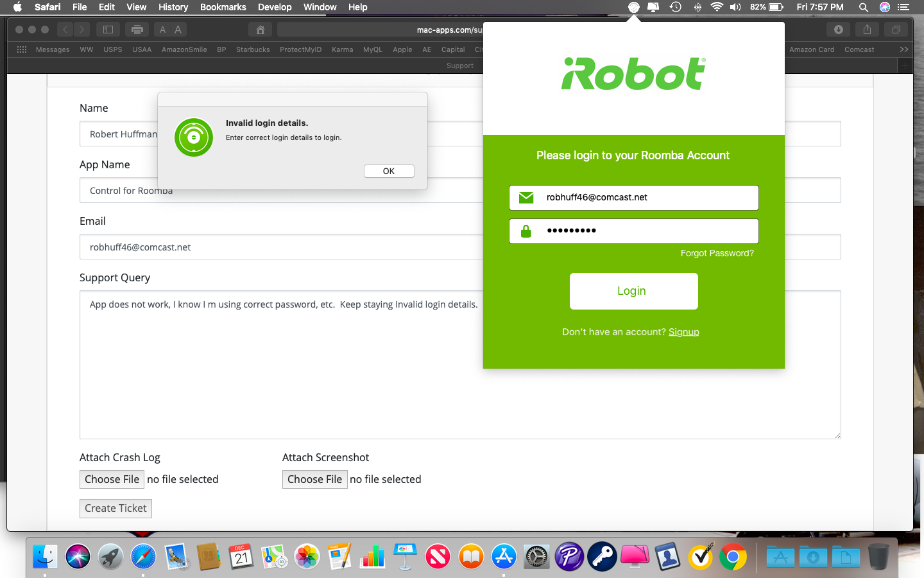Open Finder from the Dock
Image resolution: width=924 pixels, height=578 pixels.
[45, 557]
